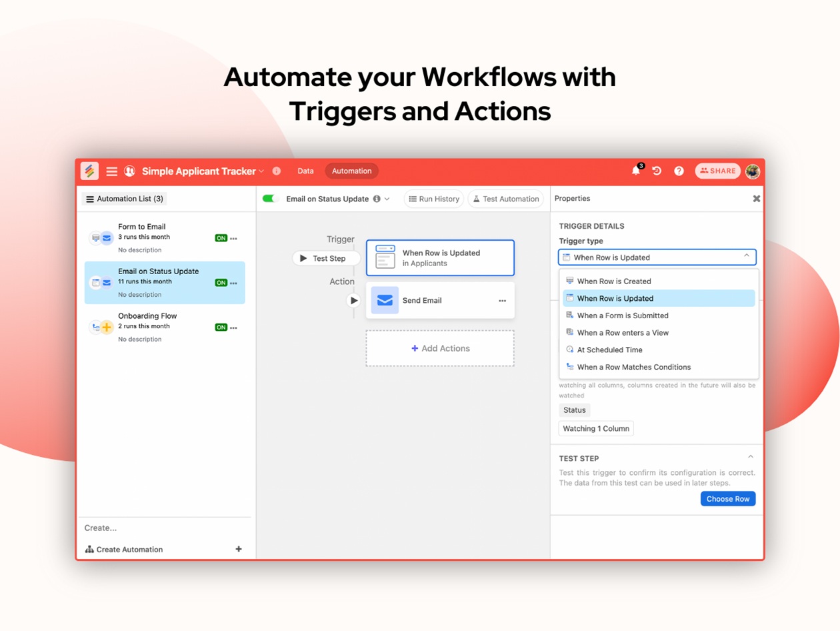Select When a Row enters a View option
This screenshot has width=840, height=631.
tap(659, 333)
